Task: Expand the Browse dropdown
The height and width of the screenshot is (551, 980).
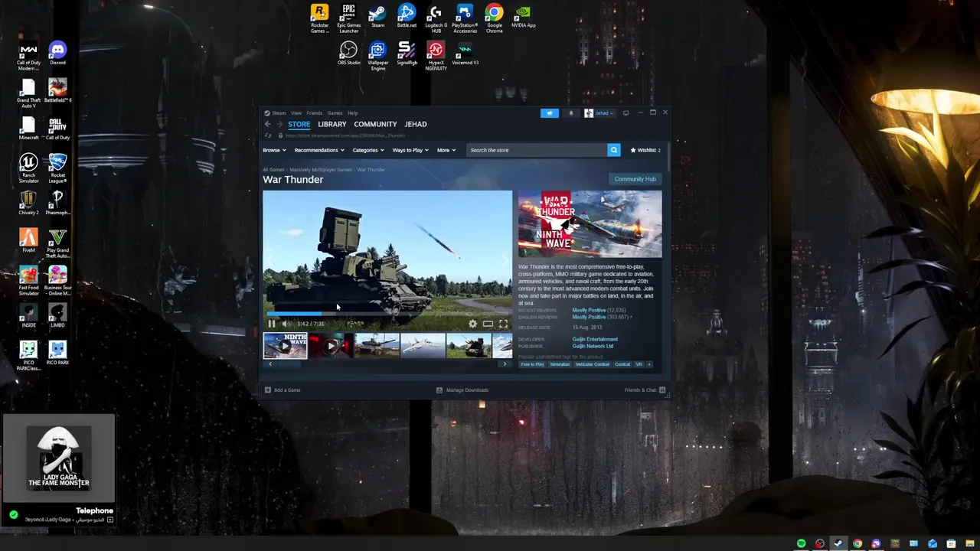Action: [x=274, y=150]
